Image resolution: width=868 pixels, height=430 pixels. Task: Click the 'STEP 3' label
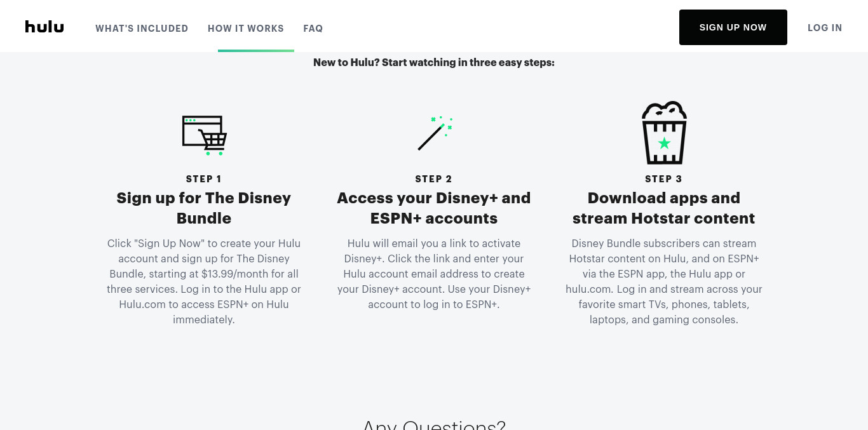coord(664,179)
